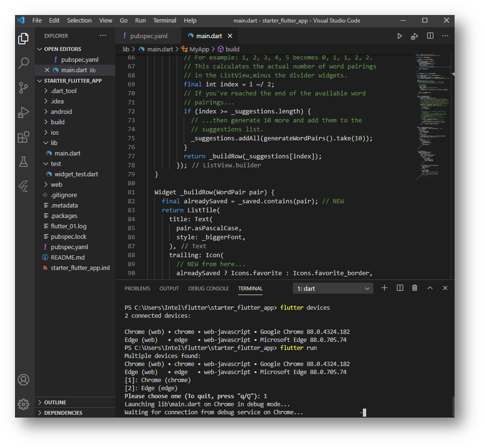Open Explorer More Actions ellipsis
The height and width of the screenshot is (448, 485).
[103, 36]
